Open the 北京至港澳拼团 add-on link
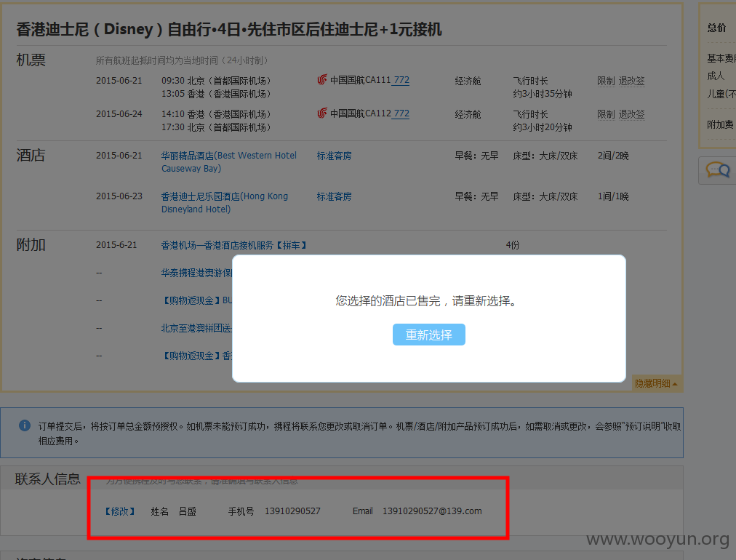The image size is (736, 560). click(196, 328)
